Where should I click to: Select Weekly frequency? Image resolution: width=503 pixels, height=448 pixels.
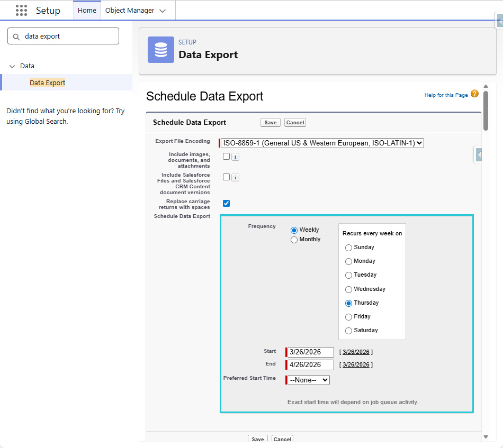(294, 230)
